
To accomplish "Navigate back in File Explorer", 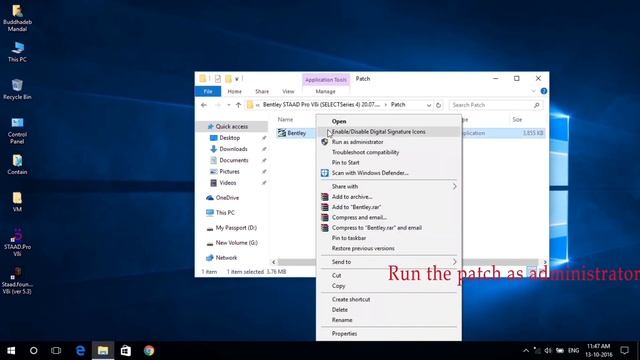I will [204, 105].
